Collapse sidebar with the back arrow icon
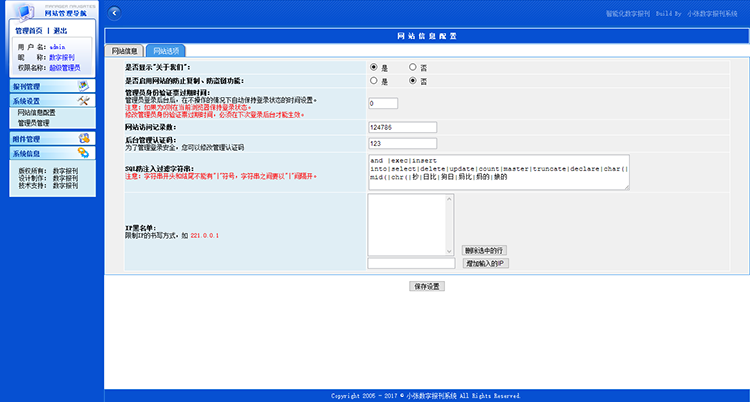 point(114,13)
